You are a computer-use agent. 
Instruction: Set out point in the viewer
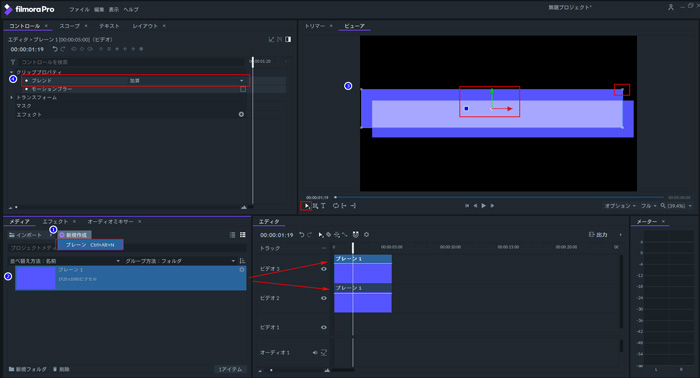pos(353,206)
